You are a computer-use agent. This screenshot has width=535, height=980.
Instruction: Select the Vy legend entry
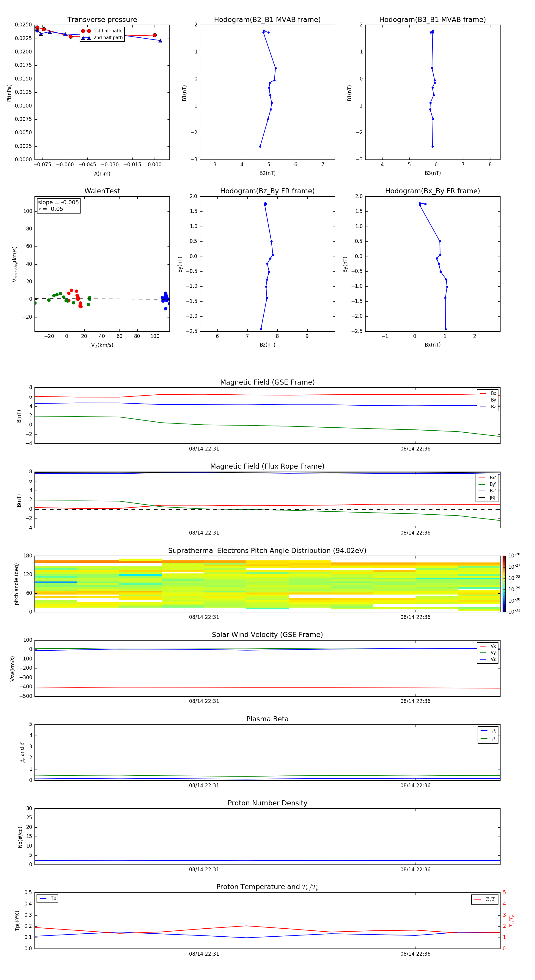[x=488, y=652]
